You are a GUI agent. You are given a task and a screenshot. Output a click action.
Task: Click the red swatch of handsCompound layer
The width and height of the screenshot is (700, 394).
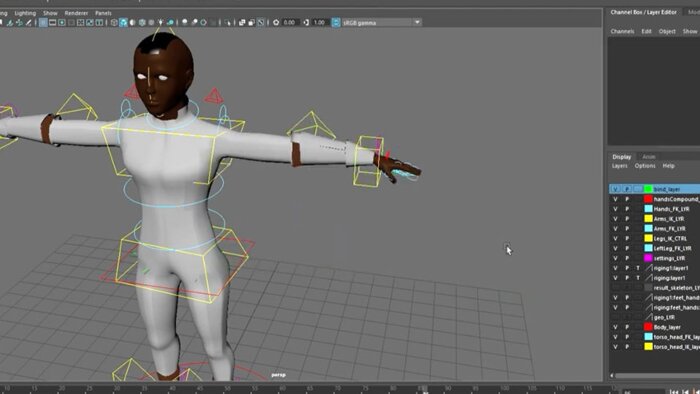click(x=648, y=199)
